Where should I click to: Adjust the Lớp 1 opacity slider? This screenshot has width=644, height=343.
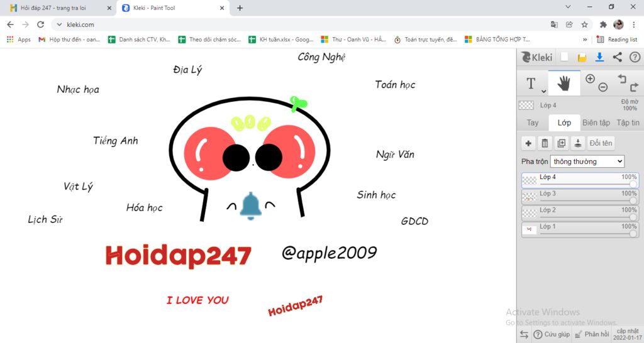[588, 234]
